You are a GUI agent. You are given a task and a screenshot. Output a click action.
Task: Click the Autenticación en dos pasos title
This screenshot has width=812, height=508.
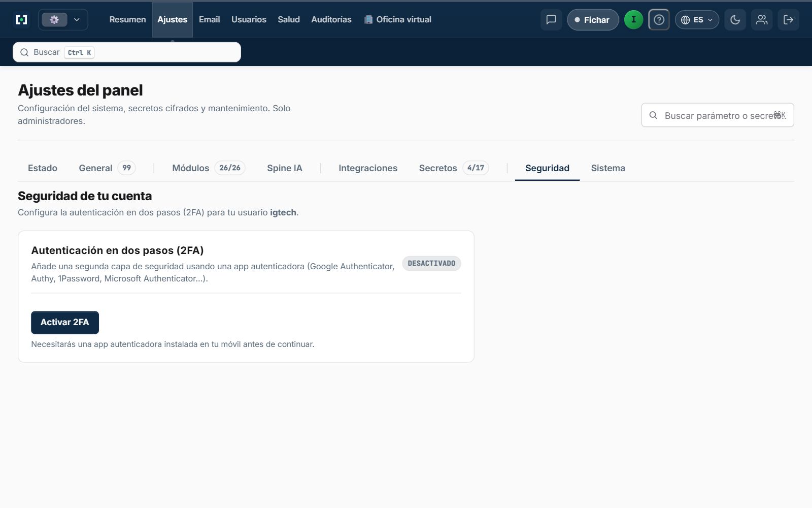(x=117, y=250)
